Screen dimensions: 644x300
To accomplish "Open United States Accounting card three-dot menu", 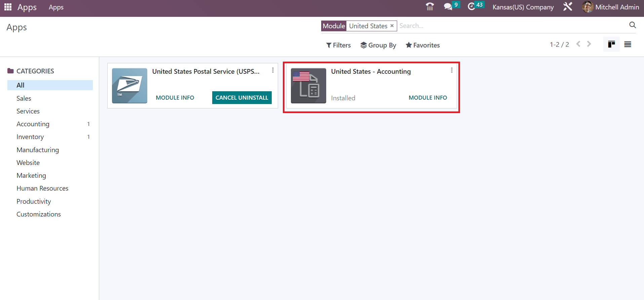I will tap(452, 70).
